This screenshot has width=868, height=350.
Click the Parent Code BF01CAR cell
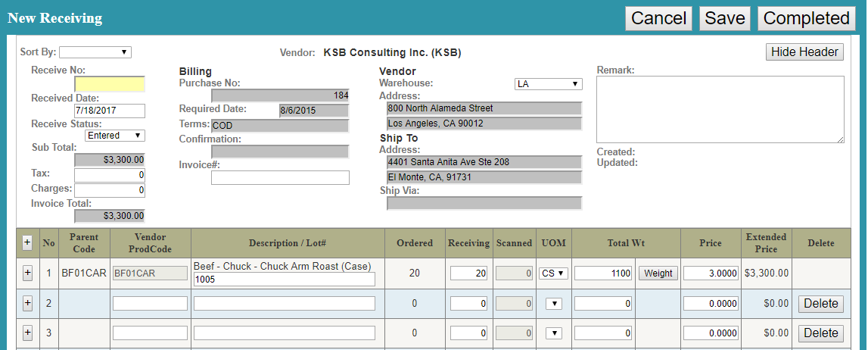point(83,273)
